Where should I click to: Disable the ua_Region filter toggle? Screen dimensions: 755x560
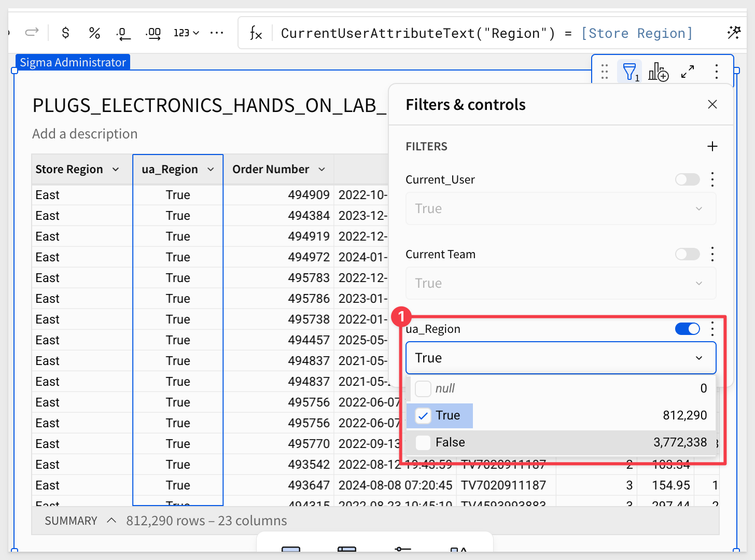[688, 329]
